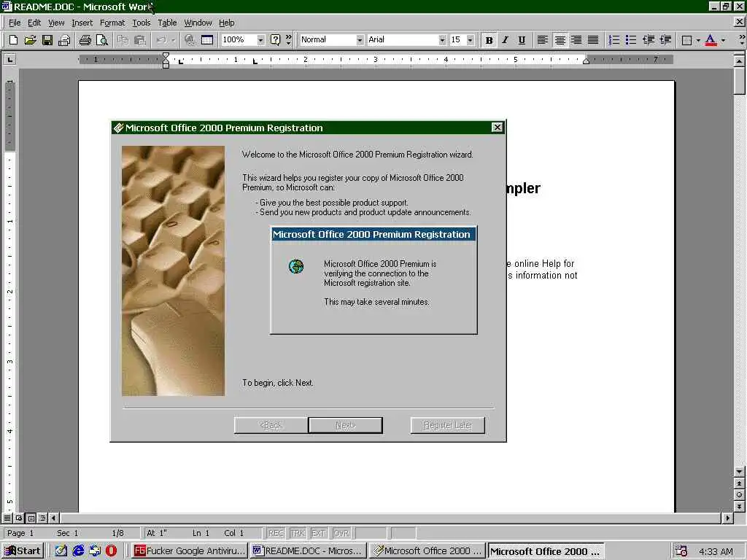Expand the border style dropdown arrow
The width and height of the screenshot is (747, 560).
(698, 40)
